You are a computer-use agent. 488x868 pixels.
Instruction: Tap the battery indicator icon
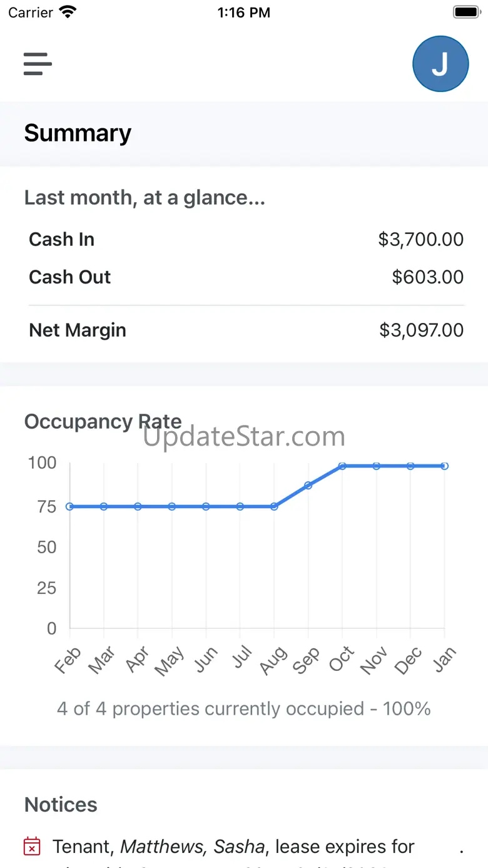pos(466,12)
